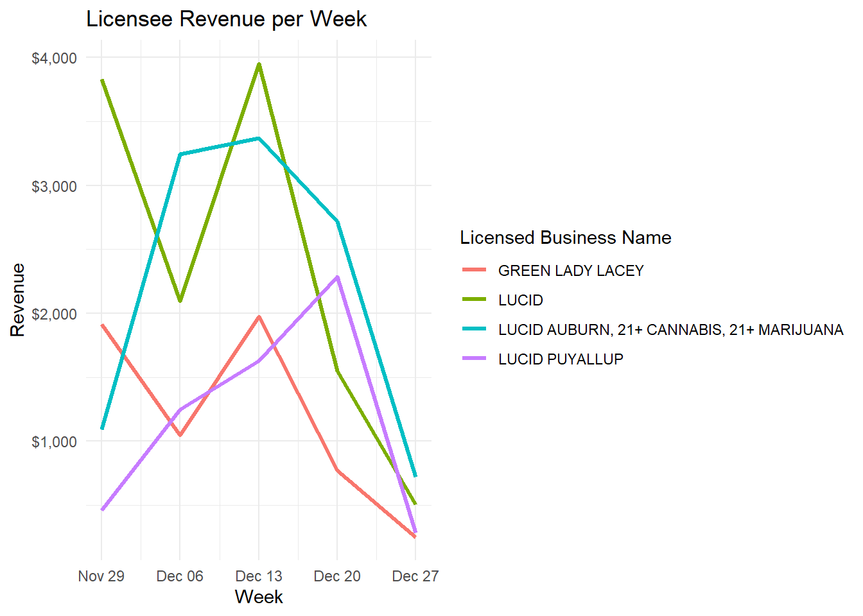Select the LUCID AUBURN teal legend swatch

tap(474, 329)
